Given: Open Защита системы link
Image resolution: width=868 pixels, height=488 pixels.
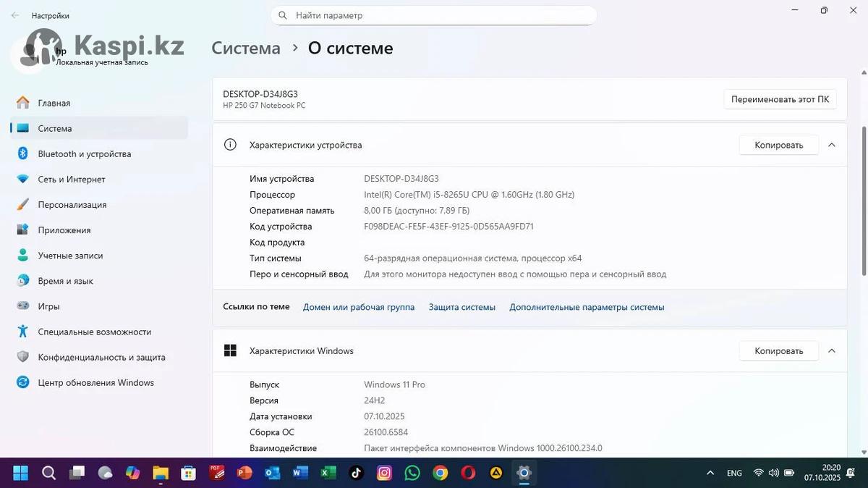Looking at the screenshot, I should (461, 307).
